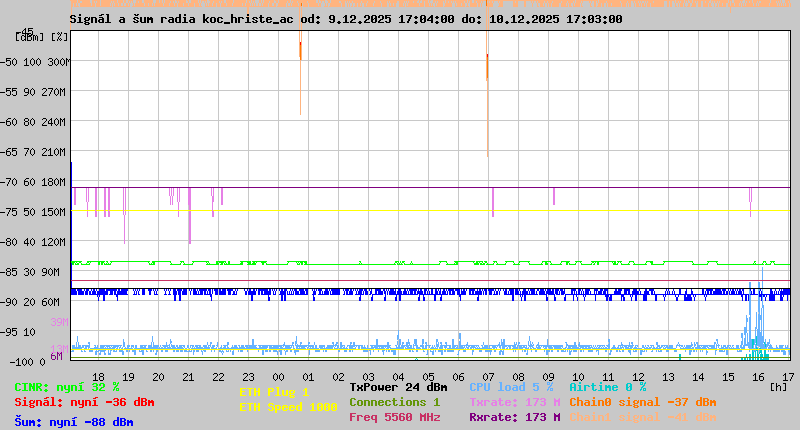Click the purple '6M' rate label
Screen dimensions: 800x430
tap(56, 356)
